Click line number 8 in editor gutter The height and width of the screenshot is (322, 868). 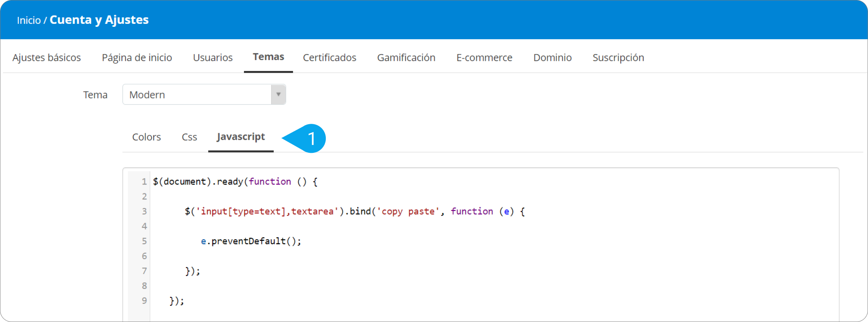point(144,286)
